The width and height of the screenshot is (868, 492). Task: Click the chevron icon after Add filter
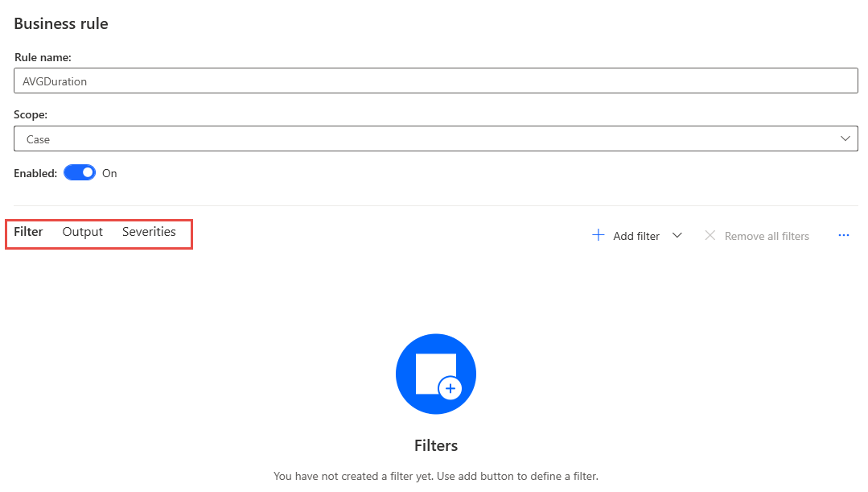tap(677, 235)
